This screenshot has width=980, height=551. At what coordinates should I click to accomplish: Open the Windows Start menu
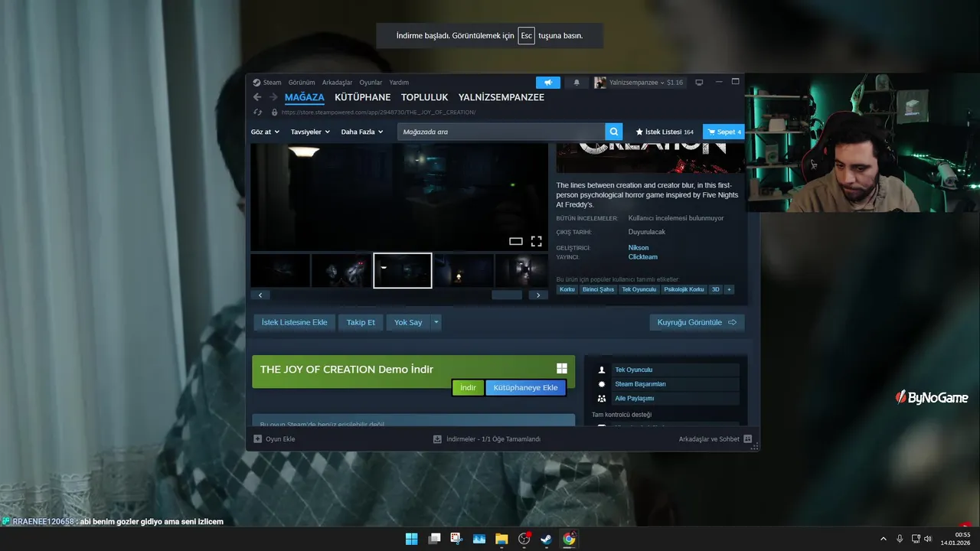click(411, 539)
